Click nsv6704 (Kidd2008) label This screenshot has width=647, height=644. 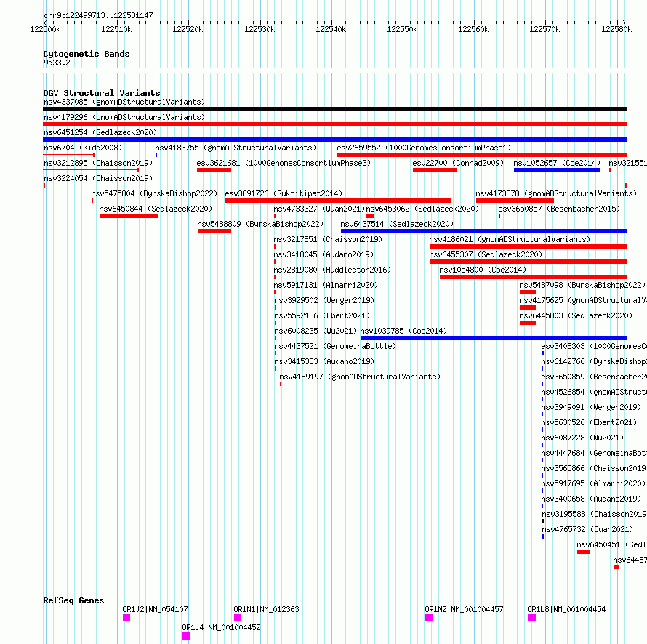tap(83, 148)
